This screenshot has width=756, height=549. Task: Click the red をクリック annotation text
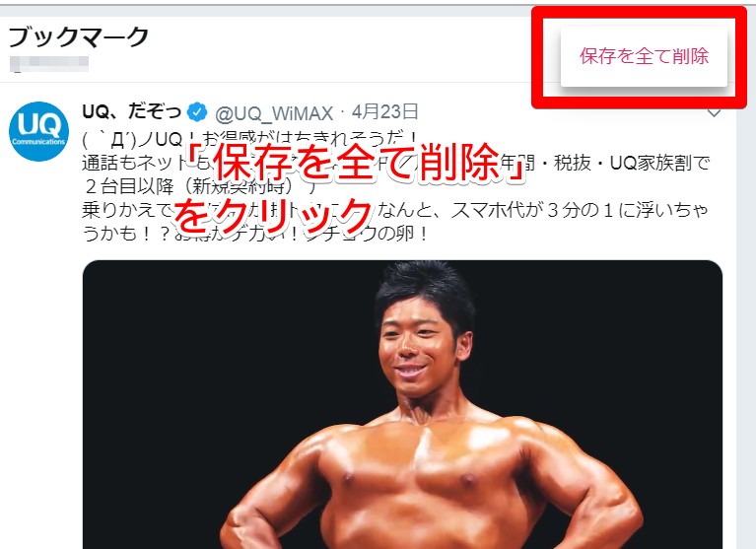point(273,214)
